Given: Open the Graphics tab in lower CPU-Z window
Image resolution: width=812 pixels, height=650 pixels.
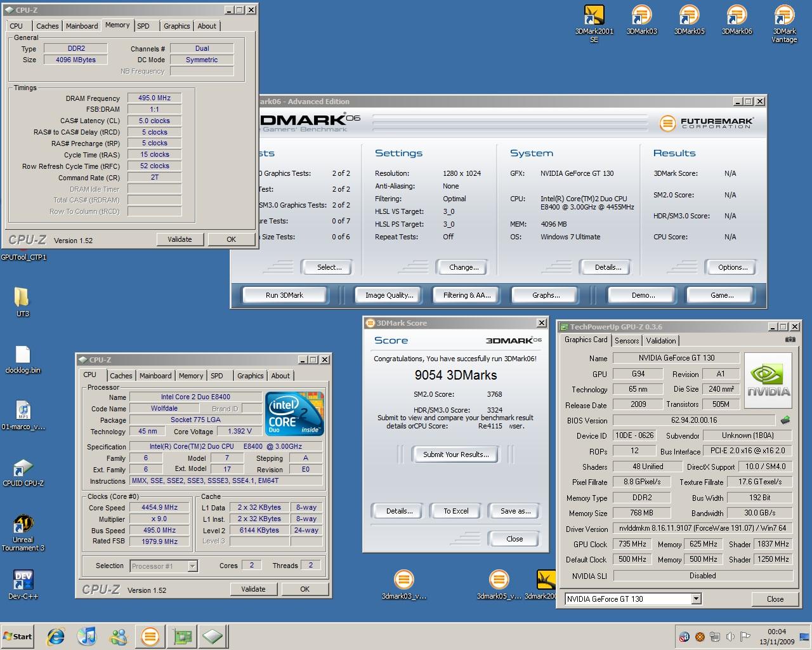Looking at the screenshot, I should click(250, 376).
